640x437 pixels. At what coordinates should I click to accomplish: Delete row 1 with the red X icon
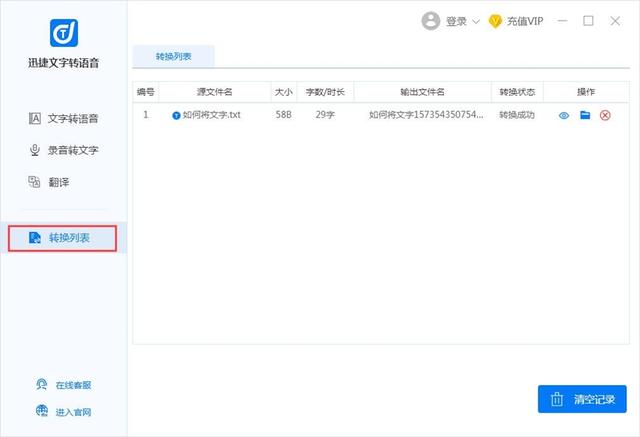click(x=605, y=115)
